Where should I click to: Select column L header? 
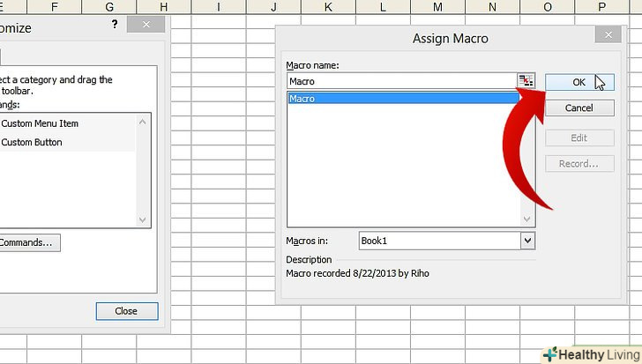[383, 6]
